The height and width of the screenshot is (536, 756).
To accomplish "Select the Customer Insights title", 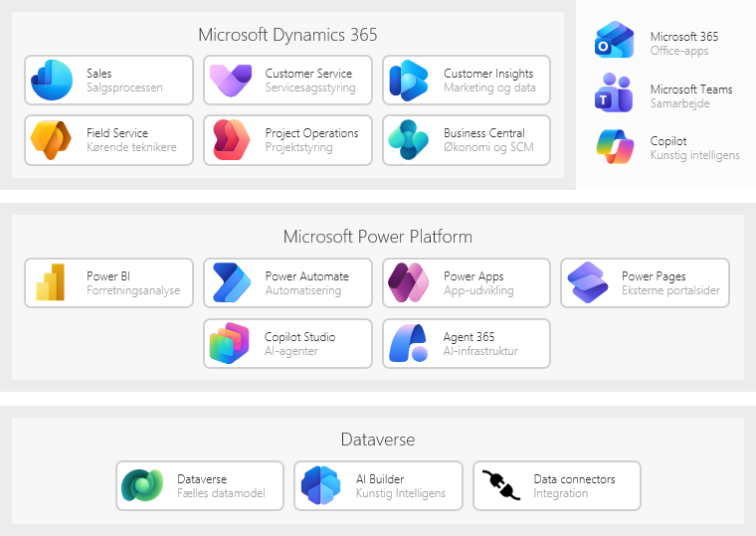I will 488,74.
